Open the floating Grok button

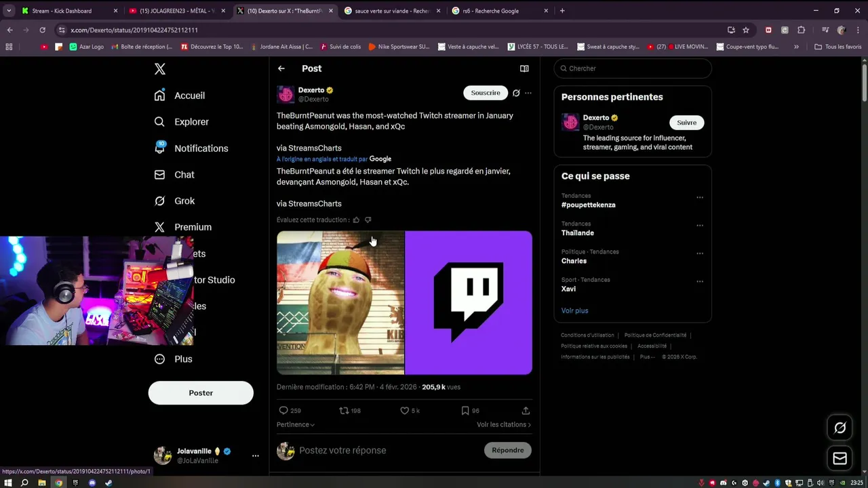(x=840, y=428)
